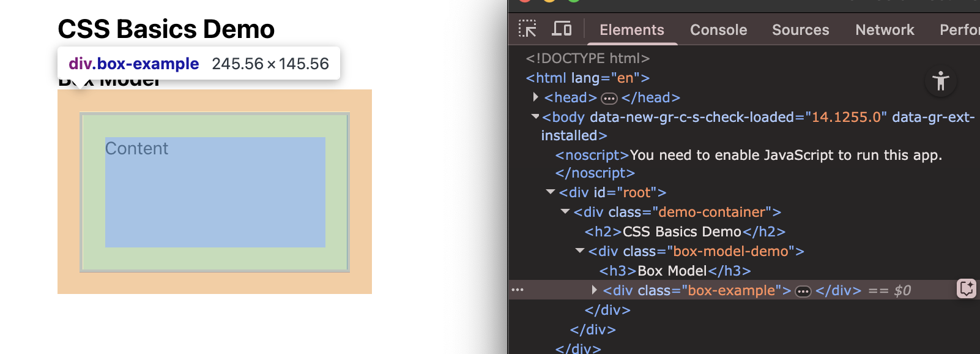980x354 pixels.
Task: Open the Sources tab
Action: coord(800,30)
